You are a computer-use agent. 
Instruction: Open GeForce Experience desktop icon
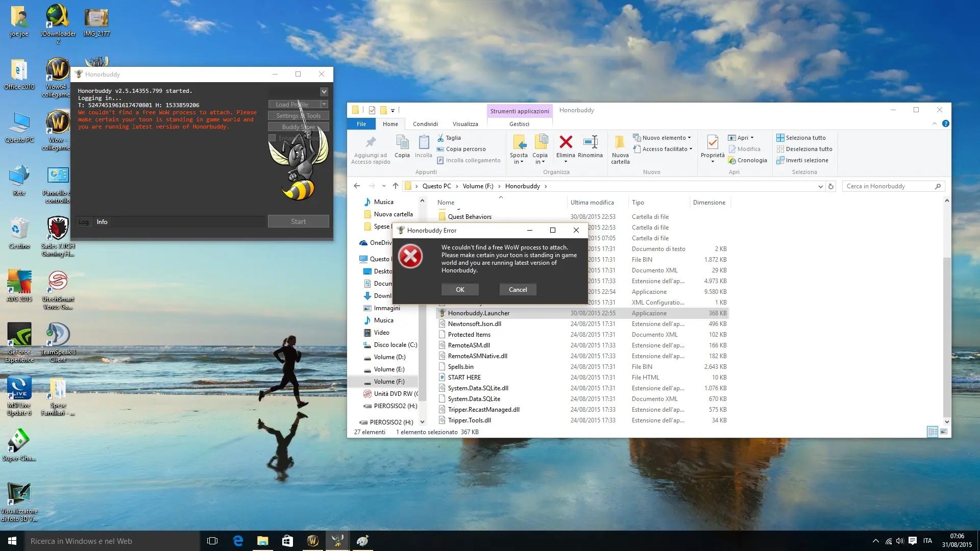tap(19, 342)
